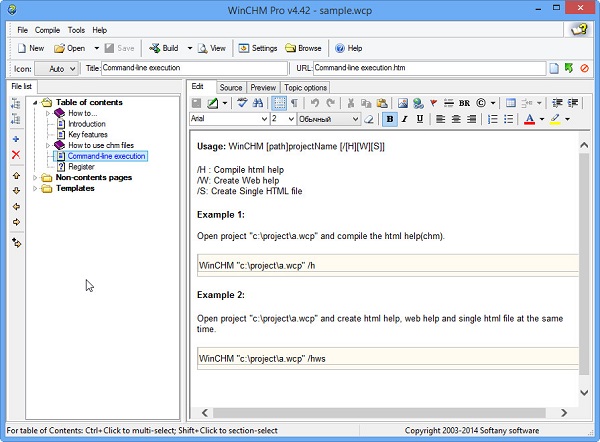Click move up arrow in sidebar
Viewport: 600px width, 442px height.
(16, 176)
